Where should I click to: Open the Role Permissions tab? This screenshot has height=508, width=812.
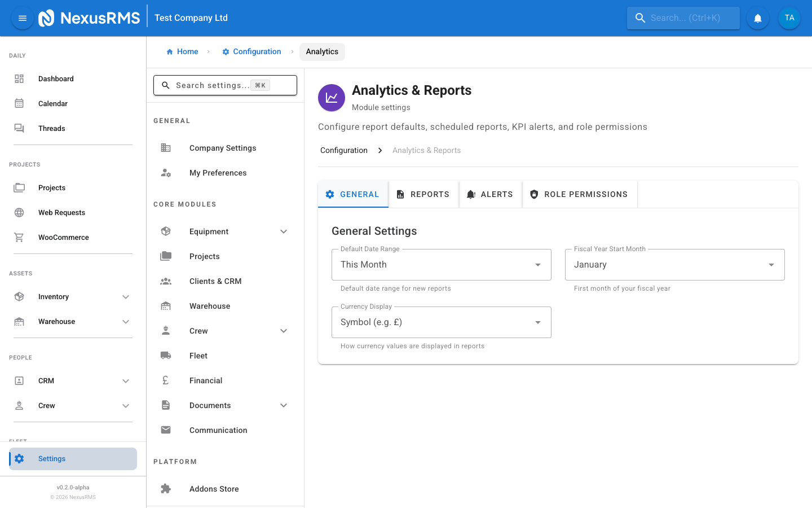click(580, 194)
